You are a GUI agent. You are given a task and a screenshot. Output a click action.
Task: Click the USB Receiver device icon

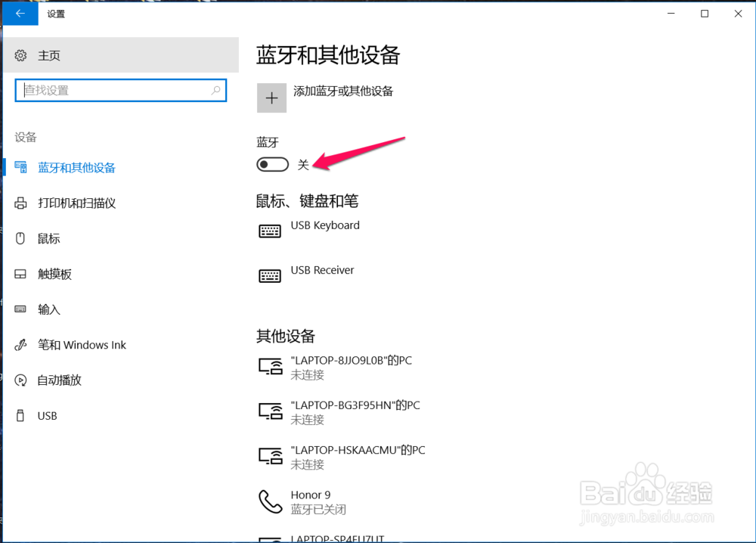[270, 276]
